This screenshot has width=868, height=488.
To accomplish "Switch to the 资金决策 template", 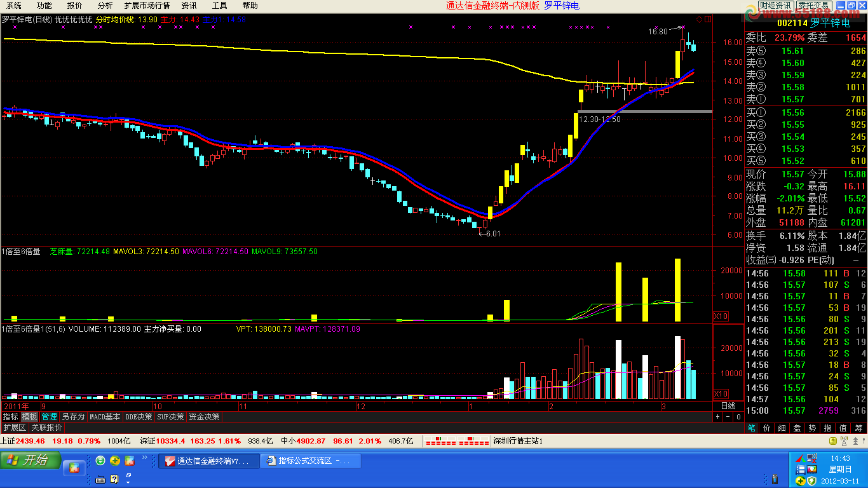I will pos(204,417).
